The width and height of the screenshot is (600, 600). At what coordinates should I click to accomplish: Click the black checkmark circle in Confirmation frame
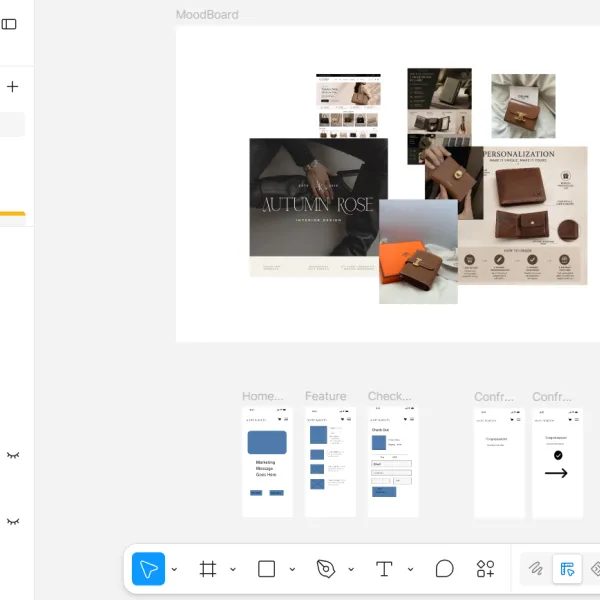[558, 455]
